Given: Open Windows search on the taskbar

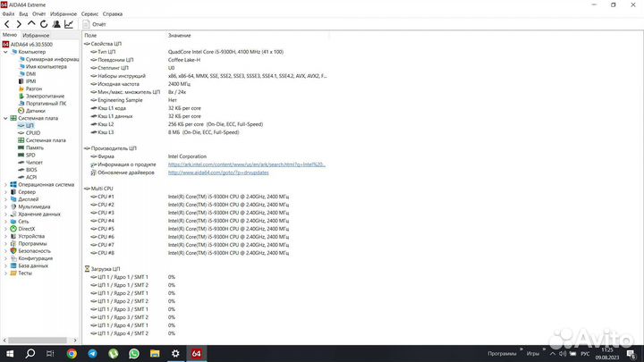Looking at the screenshot, I should [x=30, y=354].
